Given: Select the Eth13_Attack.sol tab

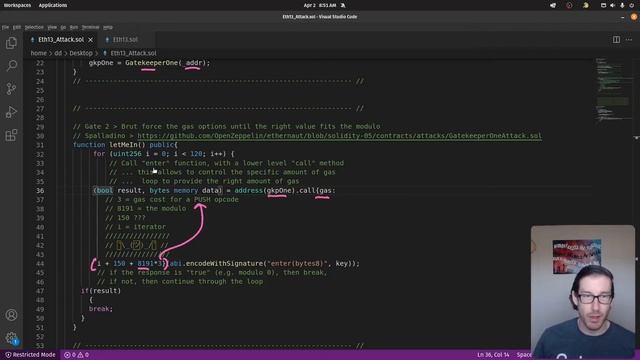Looking at the screenshot, I should coord(61,40).
